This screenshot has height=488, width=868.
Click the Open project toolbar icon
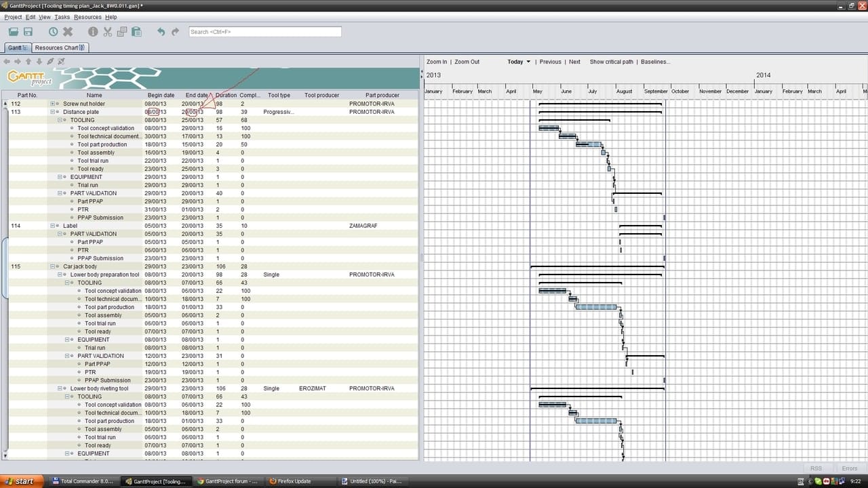point(14,32)
